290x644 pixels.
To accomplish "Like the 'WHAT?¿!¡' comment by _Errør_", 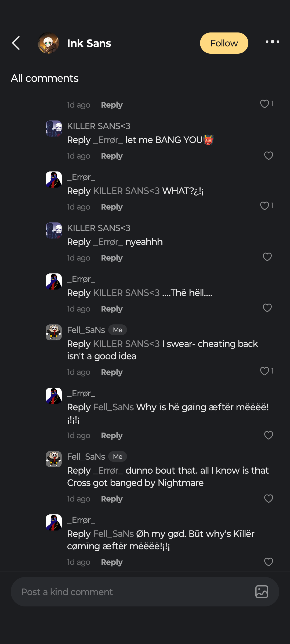I will [x=265, y=206].
